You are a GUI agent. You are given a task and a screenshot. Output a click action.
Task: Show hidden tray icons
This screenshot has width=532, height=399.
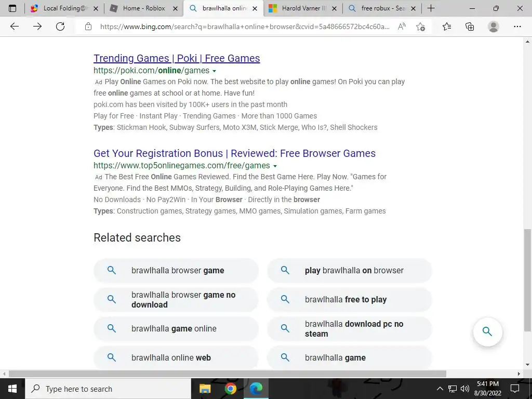click(440, 389)
